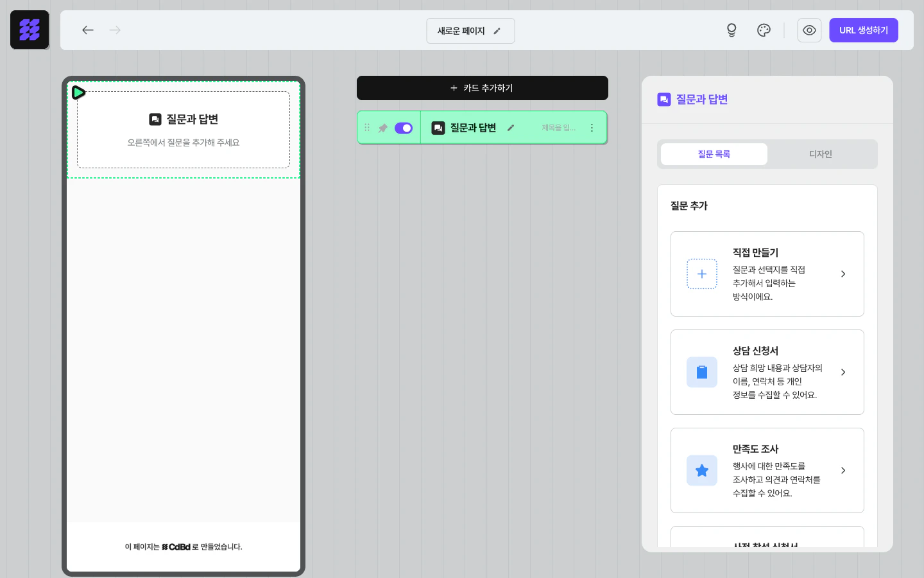The image size is (924, 578).
Task: Open the purple grid home logo
Action: point(30,30)
